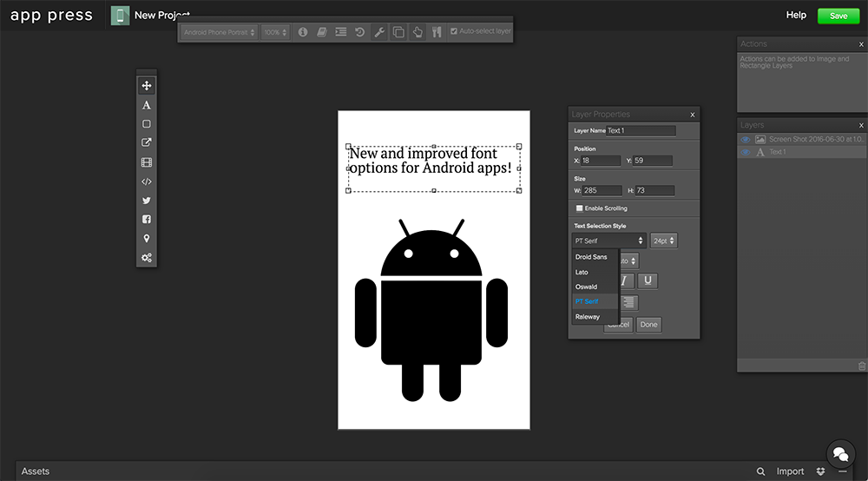This screenshot has width=868, height=481.
Task: Hide the Text 1 layer with eye icon
Action: [746, 152]
